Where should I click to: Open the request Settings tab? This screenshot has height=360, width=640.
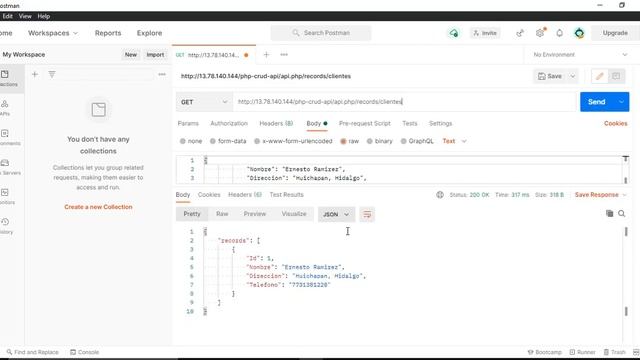point(440,123)
